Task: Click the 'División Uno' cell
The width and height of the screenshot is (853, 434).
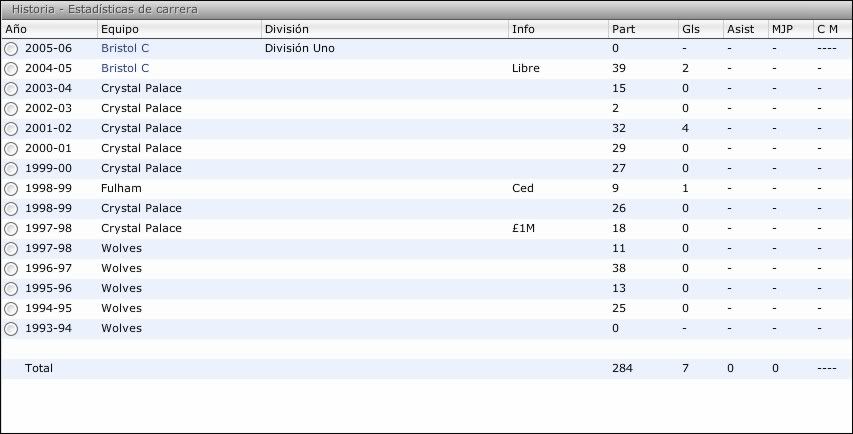Action: pyautogui.click(x=300, y=48)
